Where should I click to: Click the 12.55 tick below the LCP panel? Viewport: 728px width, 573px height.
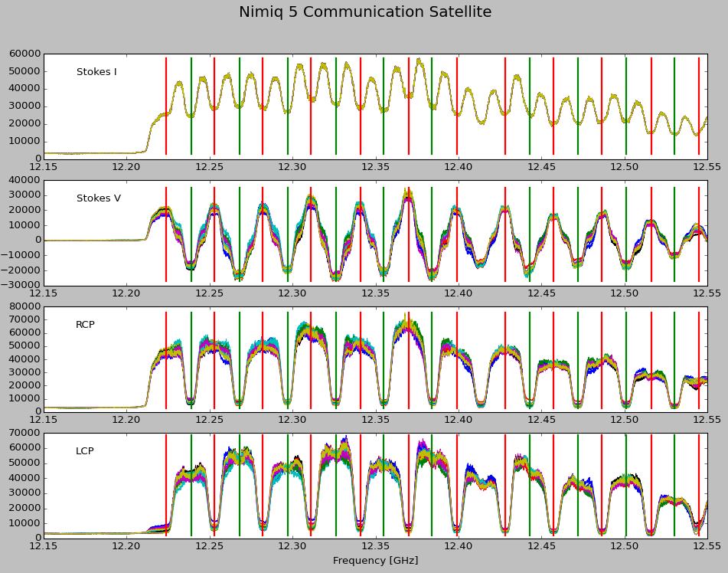pyautogui.click(x=706, y=547)
